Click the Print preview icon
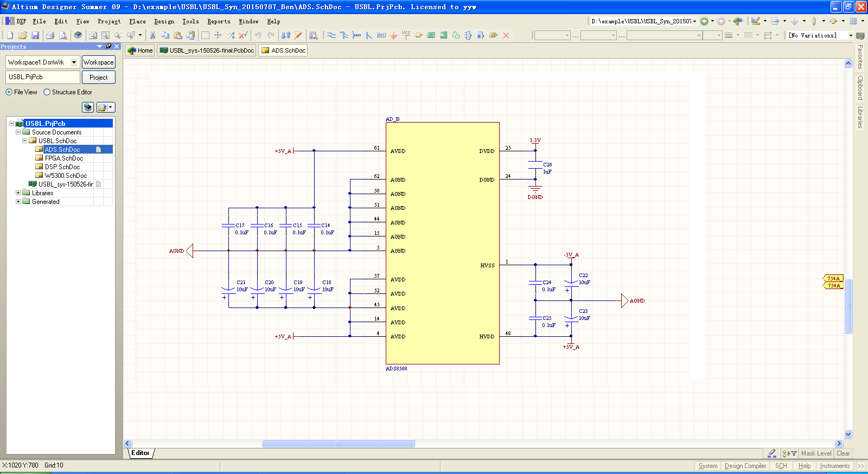The image size is (868, 474). [63, 35]
